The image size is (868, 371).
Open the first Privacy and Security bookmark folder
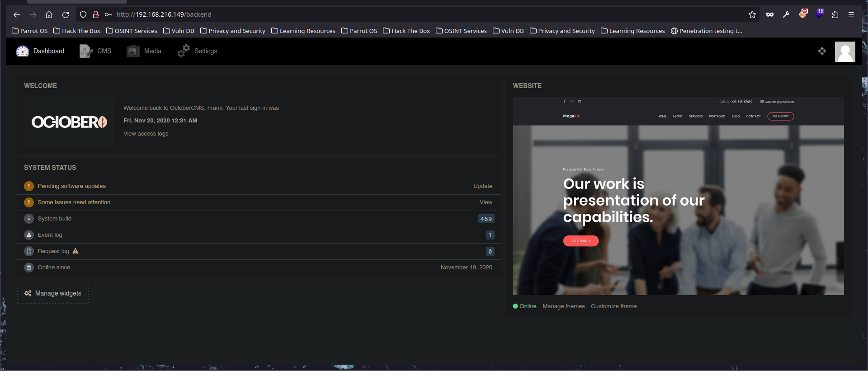[x=232, y=31]
